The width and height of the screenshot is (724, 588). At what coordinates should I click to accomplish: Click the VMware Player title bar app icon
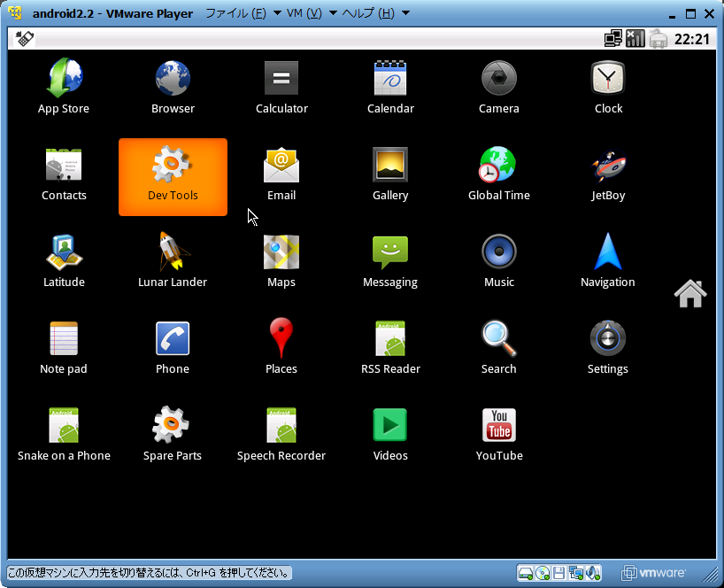(15, 13)
